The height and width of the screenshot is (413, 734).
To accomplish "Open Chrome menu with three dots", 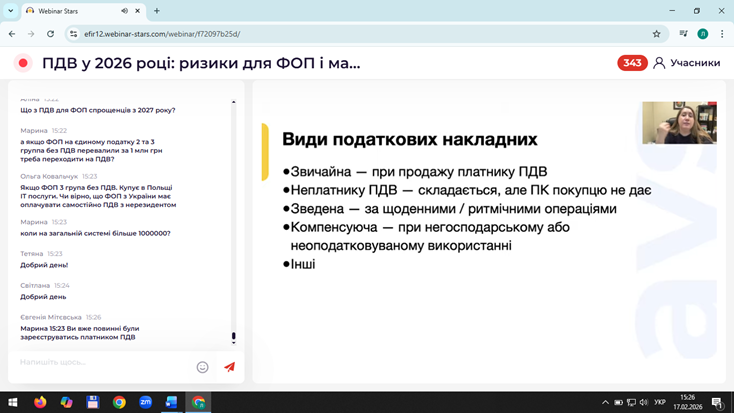I will pos(722,34).
